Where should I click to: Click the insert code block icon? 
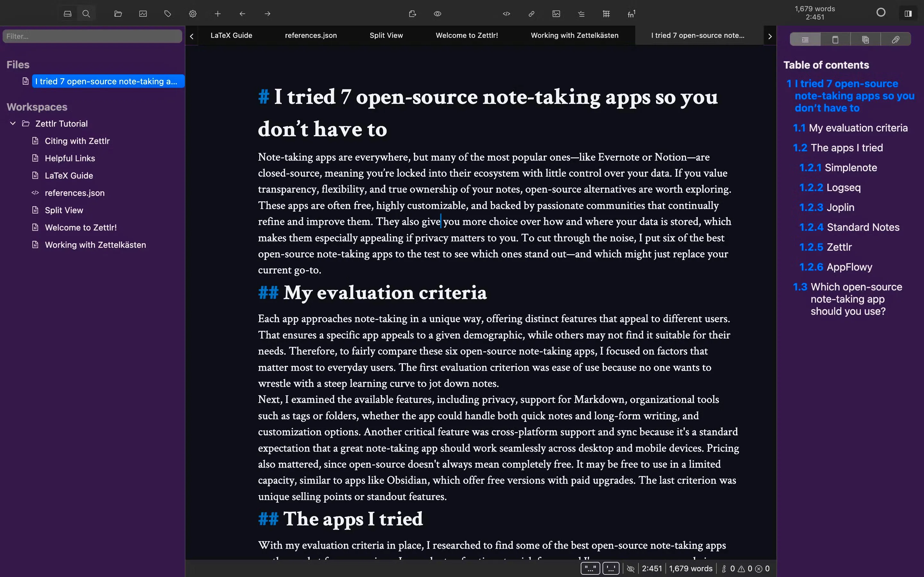[x=506, y=14]
